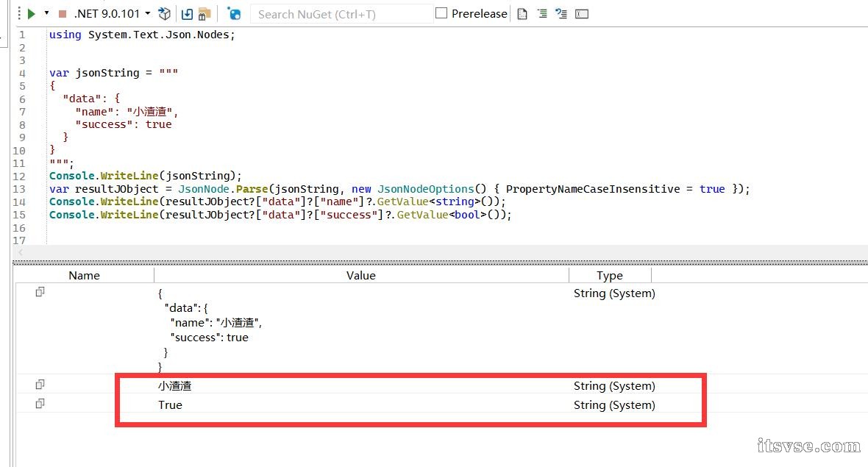Click Console.WriteLine(jsonString) code line

(x=146, y=176)
